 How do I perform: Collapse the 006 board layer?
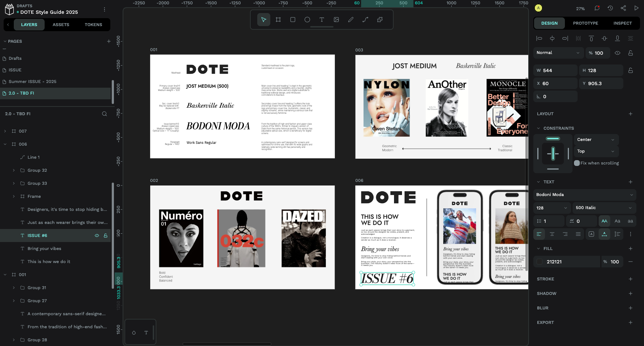[x=5, y=144]
